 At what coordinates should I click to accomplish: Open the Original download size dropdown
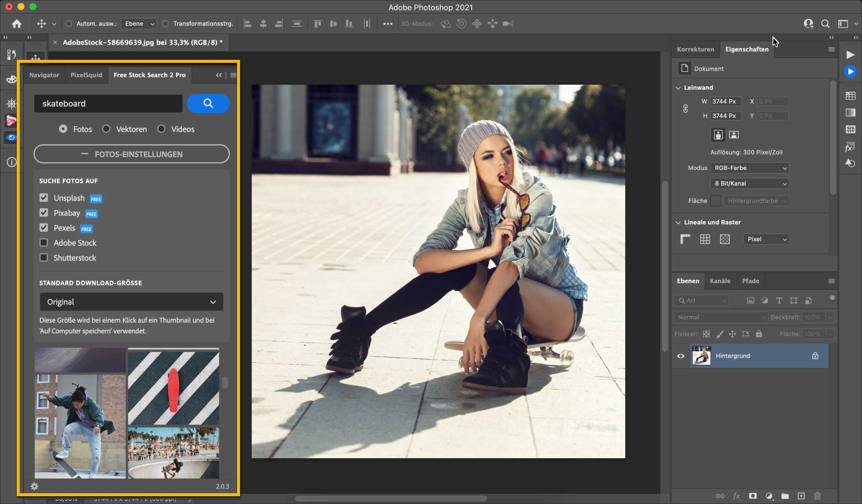pos(131,302)
